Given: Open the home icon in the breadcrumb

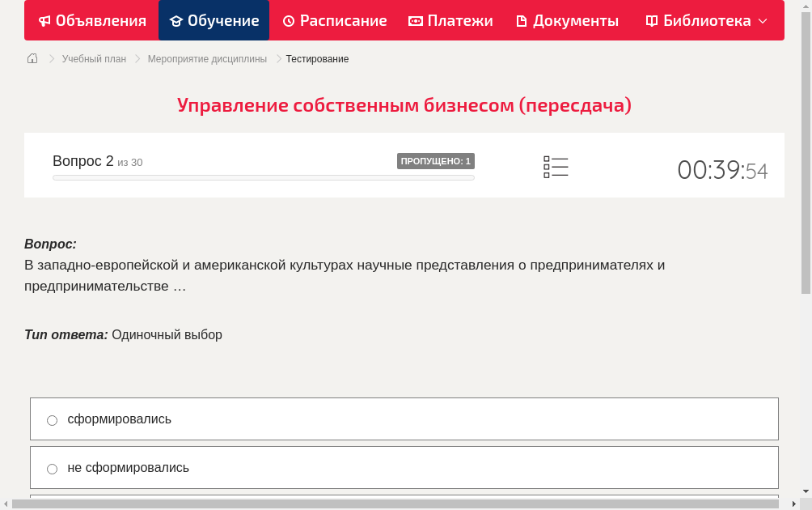Looking at the screenshot, I should click(x=32, y=58).
